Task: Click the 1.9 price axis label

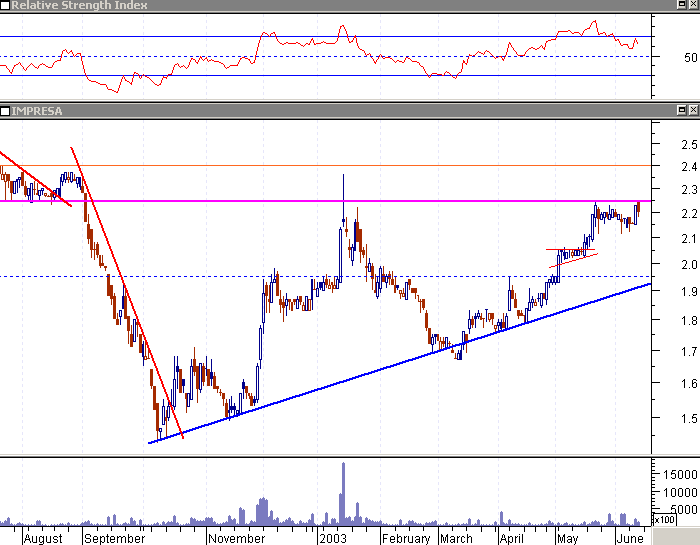Action: [689, 292]
